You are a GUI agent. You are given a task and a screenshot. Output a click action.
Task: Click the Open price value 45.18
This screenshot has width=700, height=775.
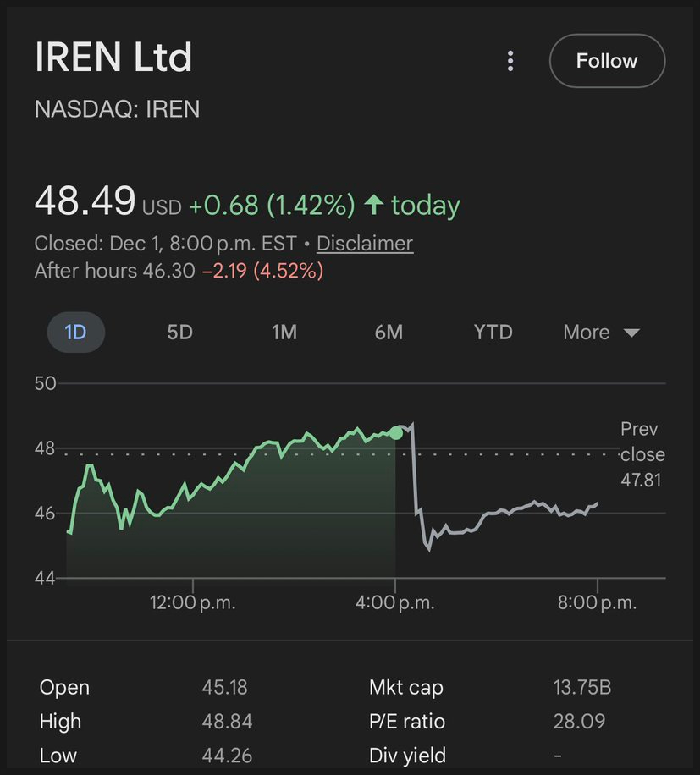225,687
